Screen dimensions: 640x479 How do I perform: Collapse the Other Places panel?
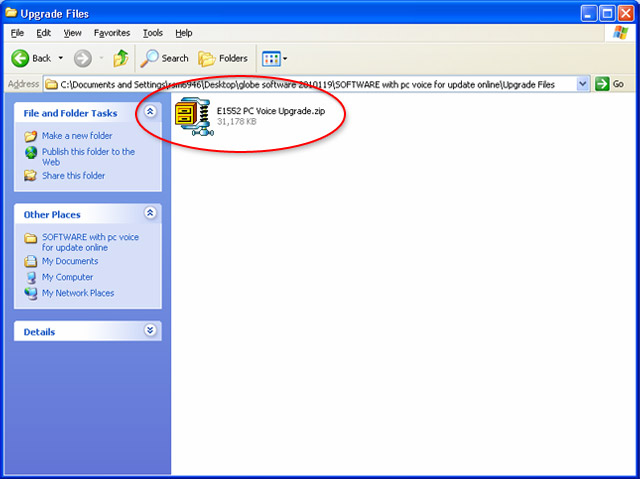click(x=150, y=213)
